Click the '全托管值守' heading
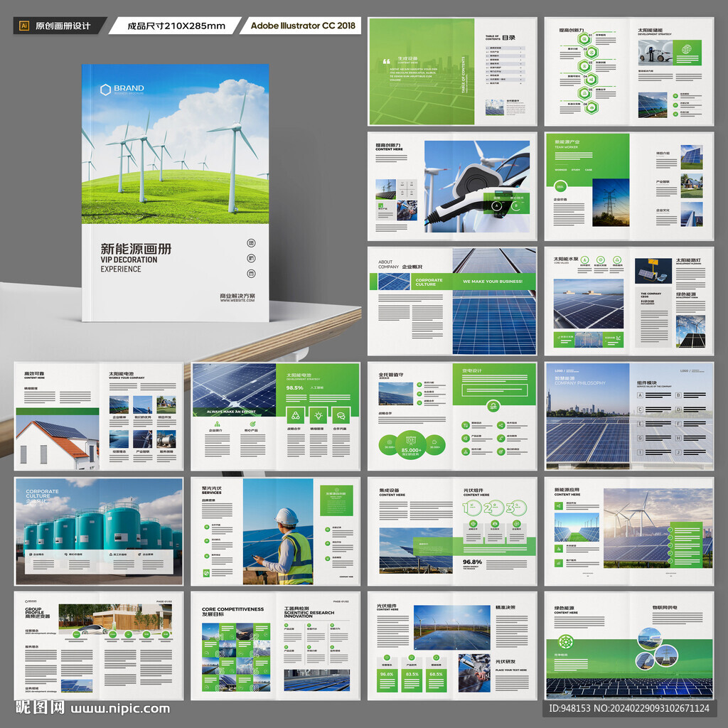Screen dimensions: 728x728 390,375
